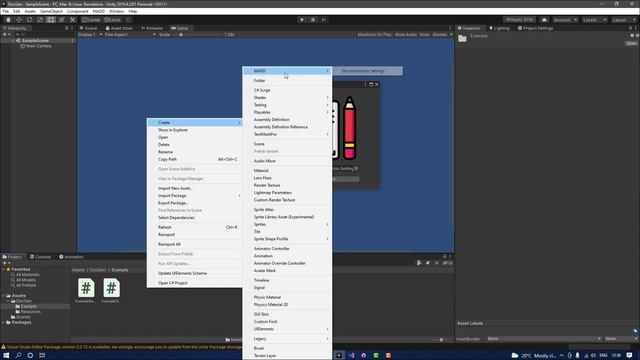
Task: Choose Documentation Settings submenu item
Action: (363, 71)
